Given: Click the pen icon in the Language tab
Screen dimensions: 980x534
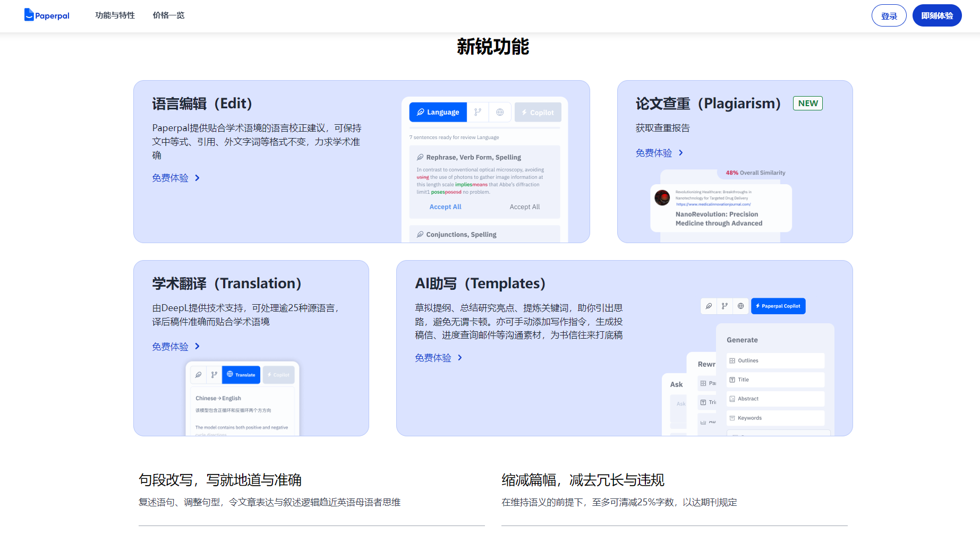Looking at the screenshot, I should [420, 112].
